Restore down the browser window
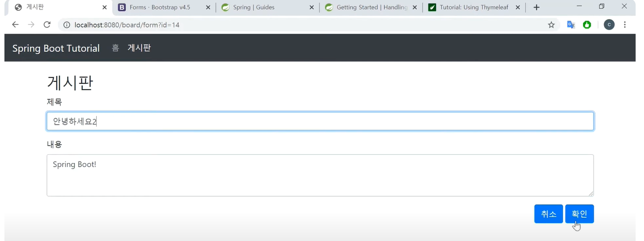This screenshot has width=644, height=241. (x=602, y=6)
